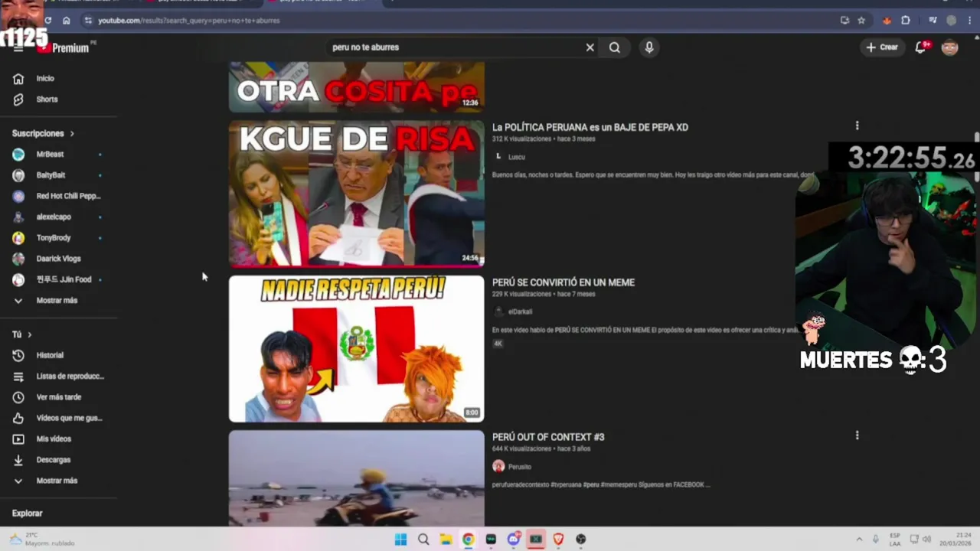Open the OTRA COSITA pe thumbnail
The image size is (980, 551).
point(356,87)
